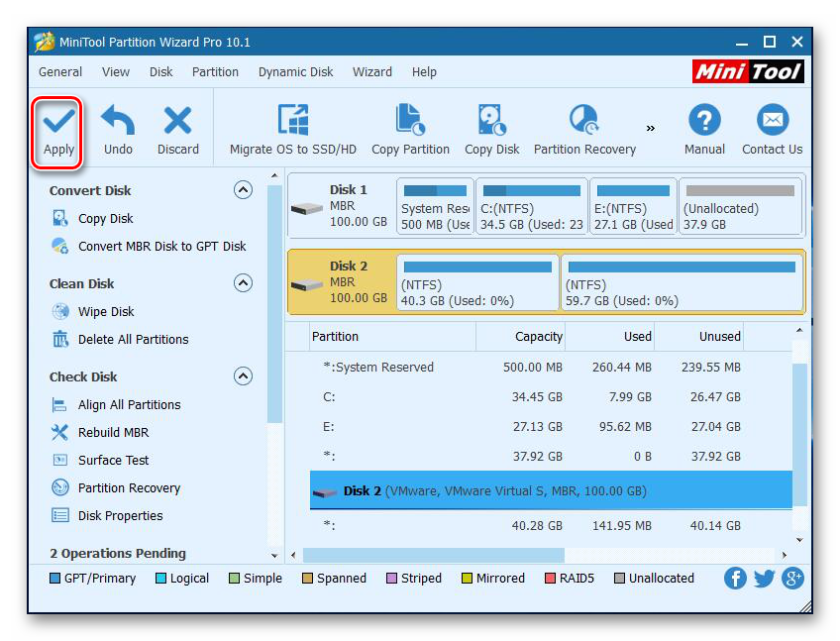This screenshot has width=840, height=641.
Task: Open Migrate OS to SSD/HD wizard
Action: pos(292,121)
